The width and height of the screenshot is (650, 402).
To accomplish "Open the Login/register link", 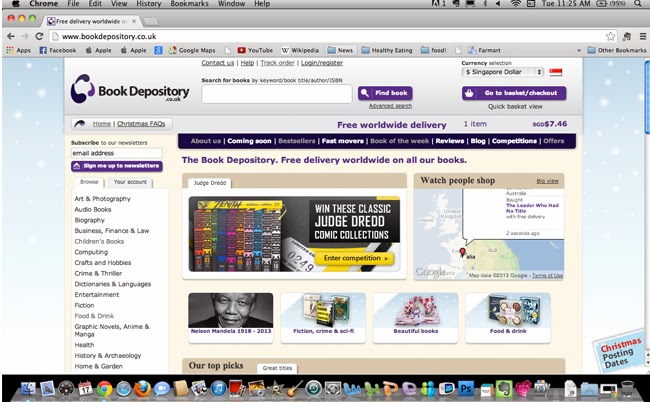I will click(x=322, y=63).
